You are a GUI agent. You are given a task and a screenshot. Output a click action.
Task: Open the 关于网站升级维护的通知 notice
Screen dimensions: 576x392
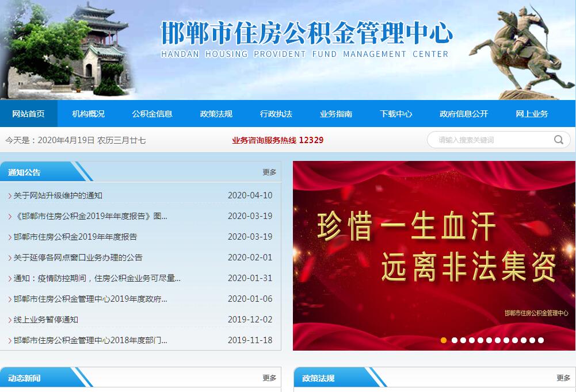(x=58, y=195)
